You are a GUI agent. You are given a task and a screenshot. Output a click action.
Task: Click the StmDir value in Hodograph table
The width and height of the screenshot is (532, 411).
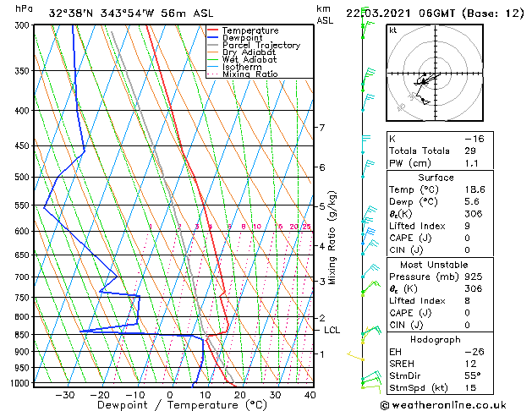(473, 375)
